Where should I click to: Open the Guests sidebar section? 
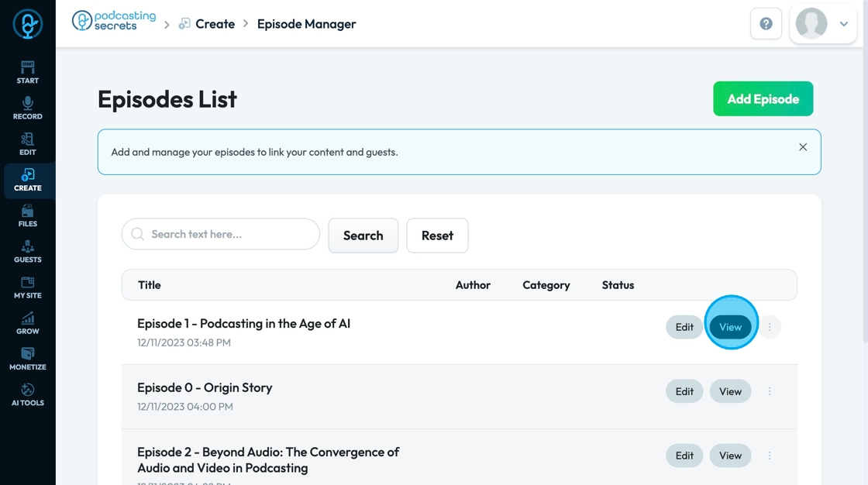(x=28, y=251)
